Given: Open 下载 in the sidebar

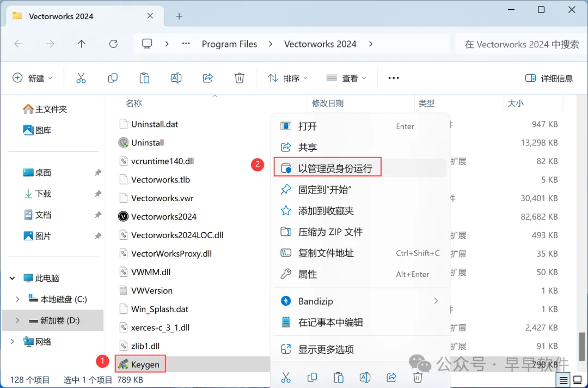Looking at the screenshot, I should (x=37, y=193).
